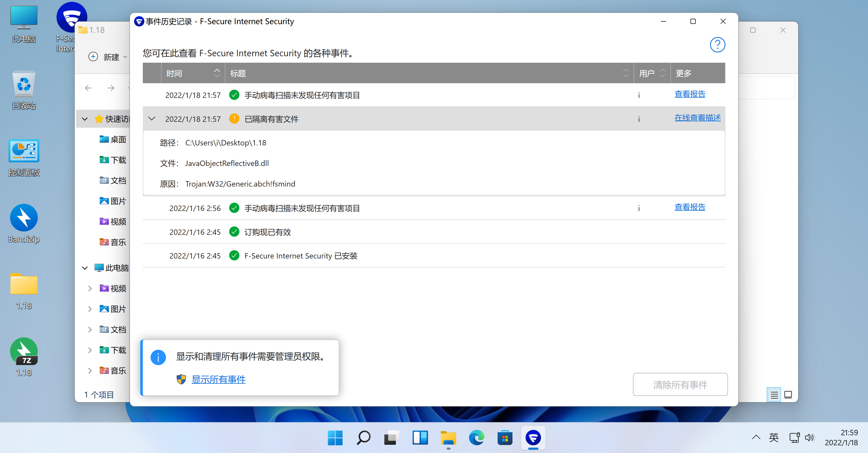The image size is (868, 453).
Task: Expand 文档 under 此电脑 in Explorer
Action: (x=90, y=329)
